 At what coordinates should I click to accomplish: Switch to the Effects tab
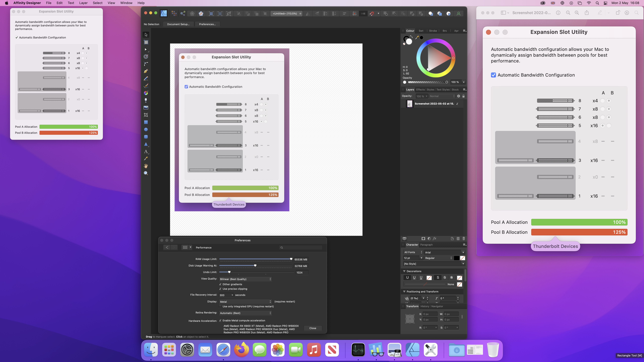420,90
